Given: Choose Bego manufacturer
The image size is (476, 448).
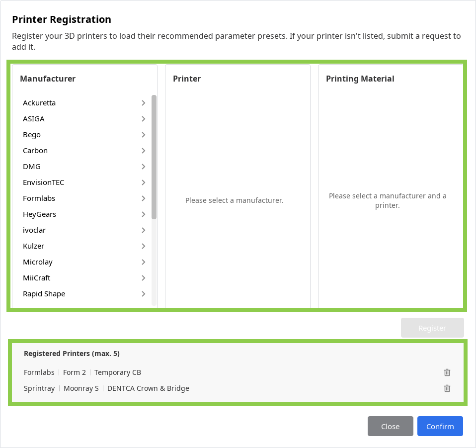Looking at the screenshot, I should tap(32, 135).
